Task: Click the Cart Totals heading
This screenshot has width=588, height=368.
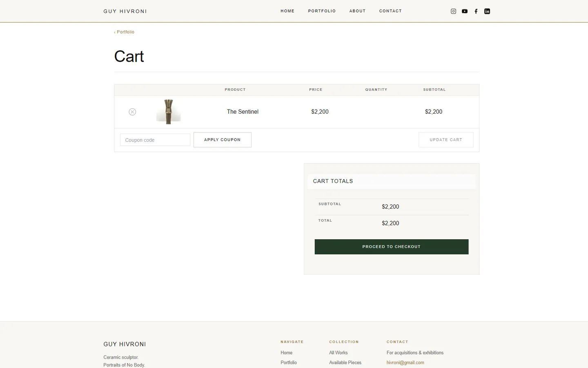Action: click(333, 181)
